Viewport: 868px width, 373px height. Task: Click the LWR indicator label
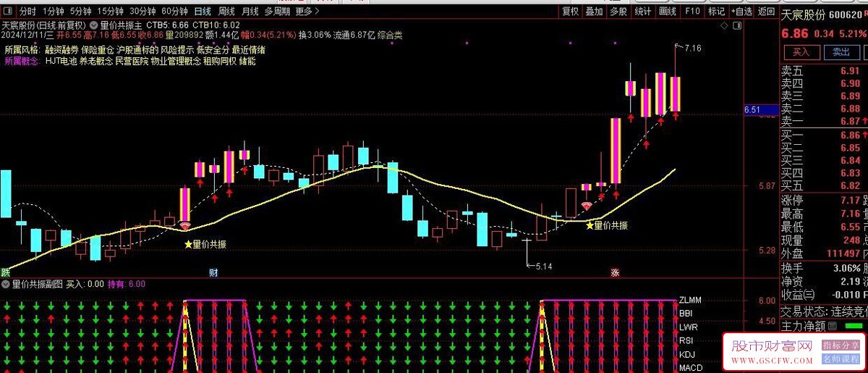tap(687, 327)
